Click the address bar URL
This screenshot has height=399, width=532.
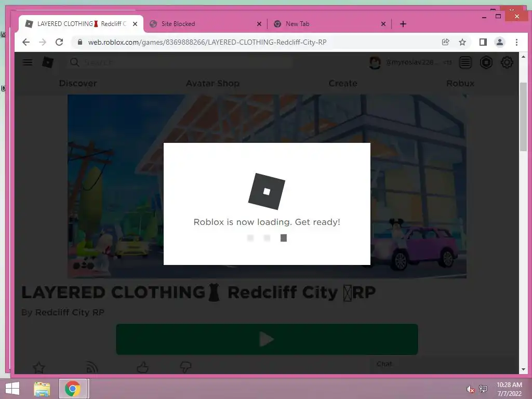pos(207,42)
